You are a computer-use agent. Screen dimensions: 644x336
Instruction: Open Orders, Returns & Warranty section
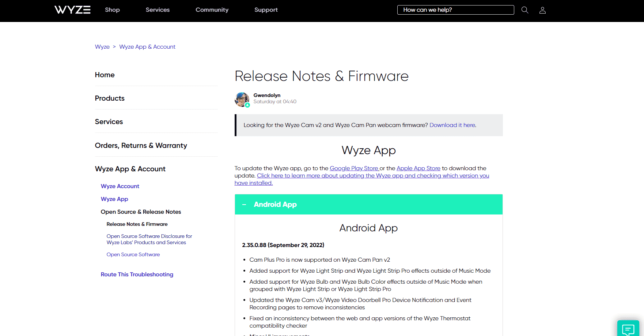pyautogui.click(x=141, y=145)
